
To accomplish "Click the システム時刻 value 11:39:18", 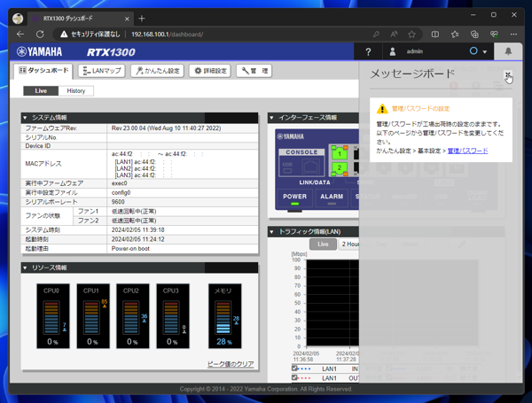I will pos(138,229).
